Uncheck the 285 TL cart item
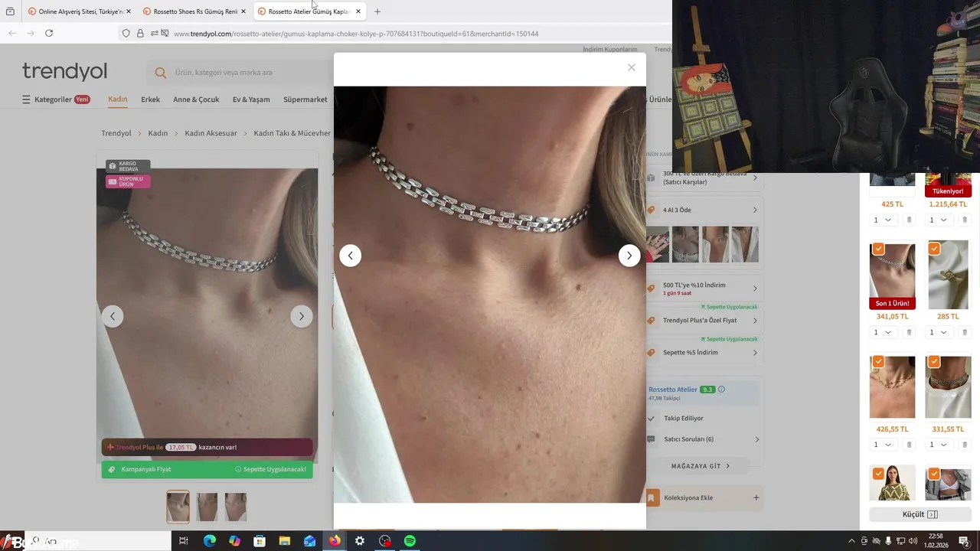Screen dimensions: 980x551 (x=934, y=249)
